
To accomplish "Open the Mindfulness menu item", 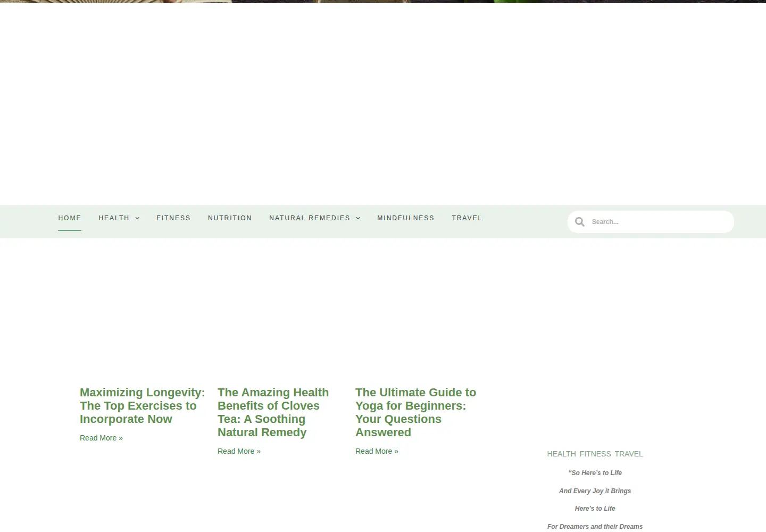I will [406, 218].
